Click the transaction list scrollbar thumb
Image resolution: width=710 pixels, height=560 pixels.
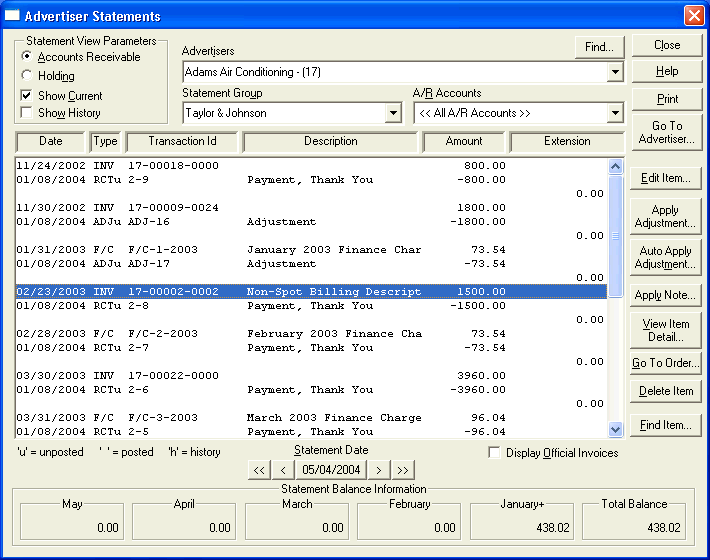click(615, 235)
